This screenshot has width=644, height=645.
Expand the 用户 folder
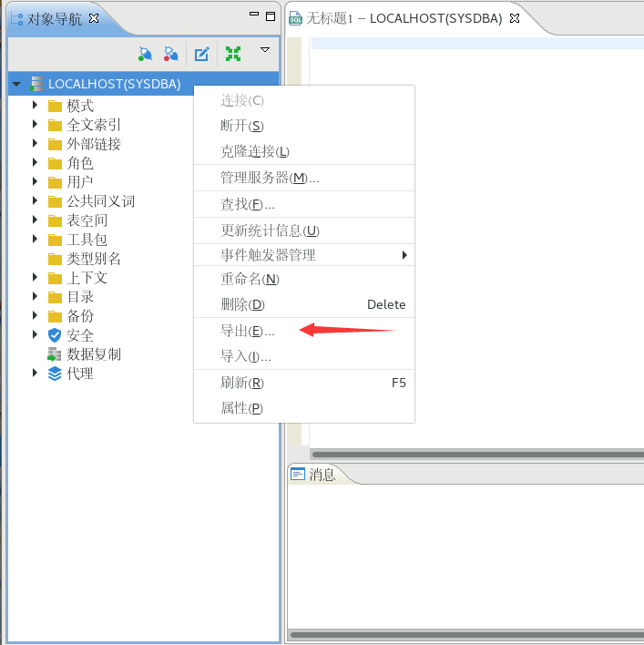[x=35, y=181]
